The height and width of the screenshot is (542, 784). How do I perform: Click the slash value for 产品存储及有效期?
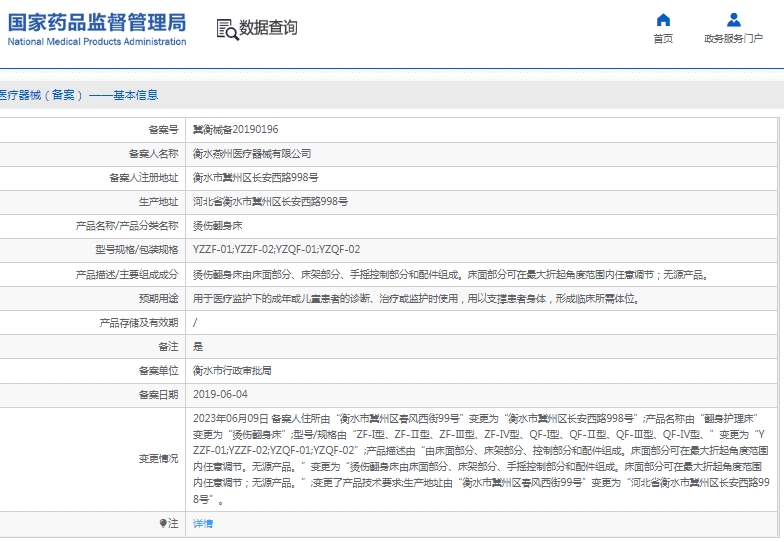[195, 322]
